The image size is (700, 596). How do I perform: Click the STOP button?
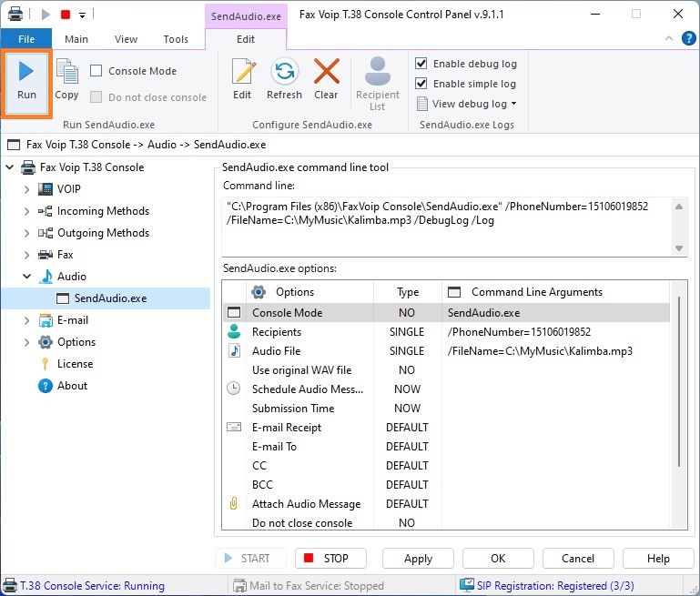click(x=330, y=558)
